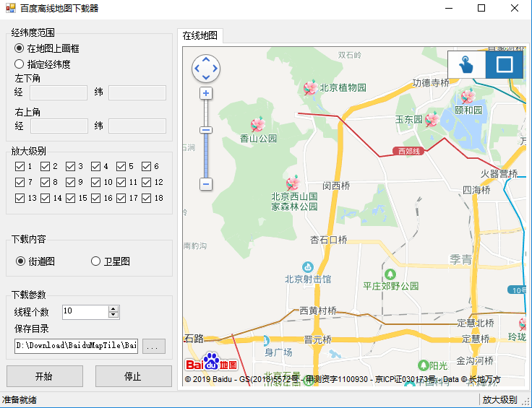The image size is (532, 408).
Task: Click the 火器营桥 map label
Action: pyautogui.click(x=499, y=174)
